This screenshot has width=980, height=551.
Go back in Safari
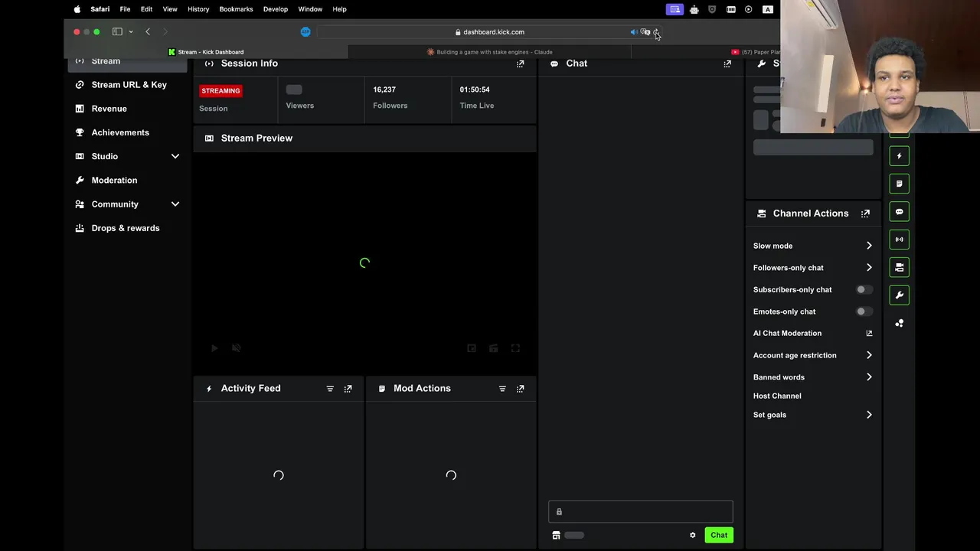(148, 32)
